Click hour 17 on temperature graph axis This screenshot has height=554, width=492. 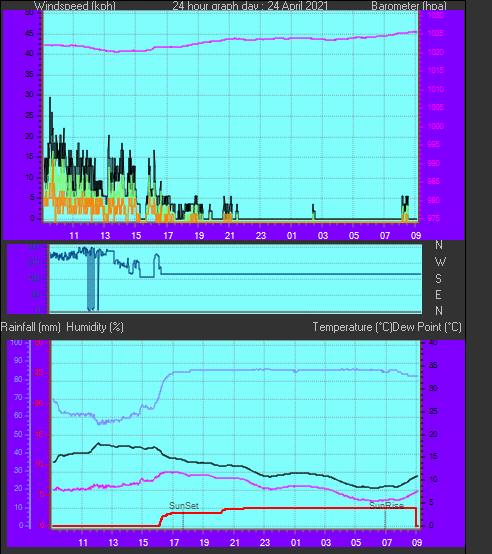click(x=174, y=542)
